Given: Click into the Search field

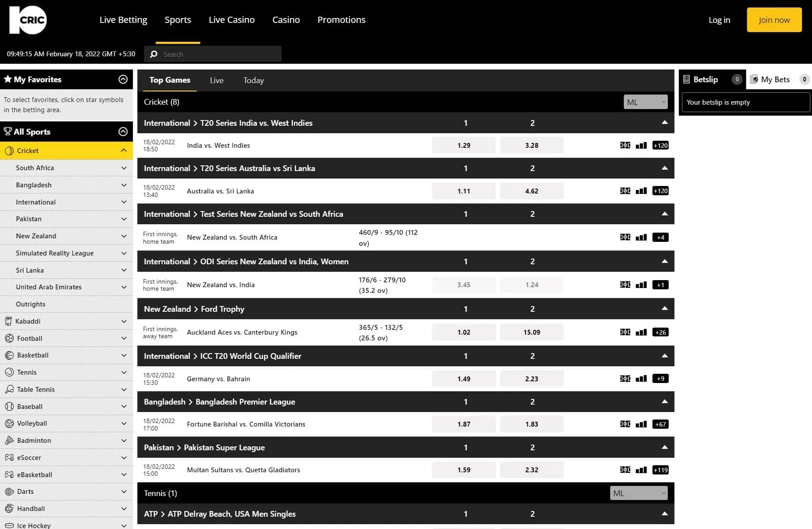Looking at the screenshot, I should coord(220,54).
